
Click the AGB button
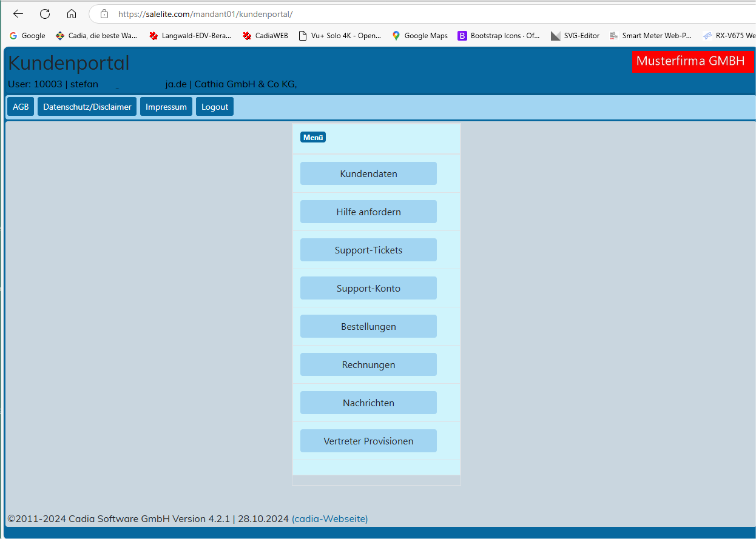pos(21,107)
